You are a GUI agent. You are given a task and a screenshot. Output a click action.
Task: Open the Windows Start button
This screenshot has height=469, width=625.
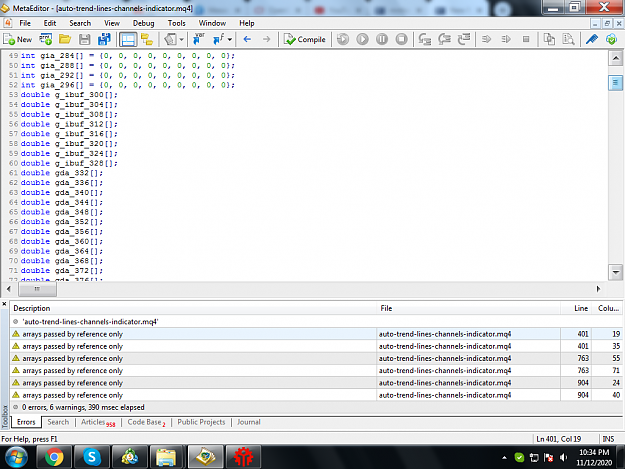click(16, 457)
